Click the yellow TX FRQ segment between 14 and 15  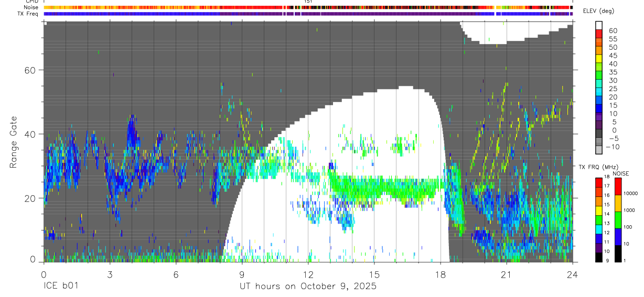click(x=599, y=211)
